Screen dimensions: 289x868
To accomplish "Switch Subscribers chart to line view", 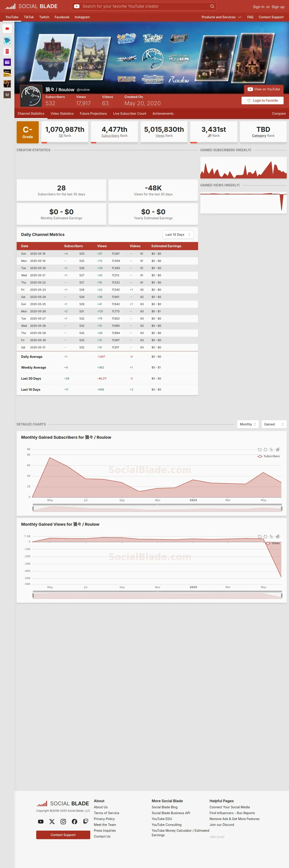I will pyautogui.click(x=271, y=449).
